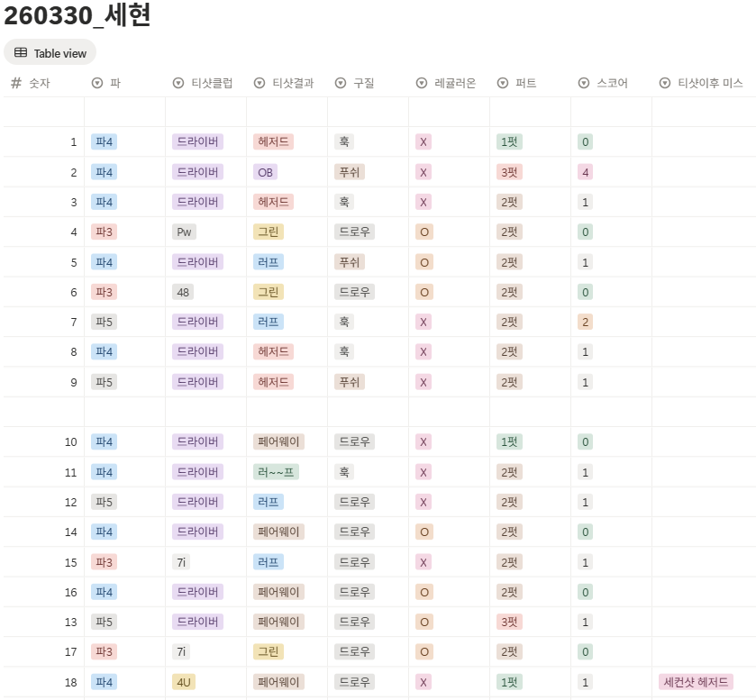The height and width of the screenshot is (700, 756).
Task: Select the 헤저드 tag in row 3
Action: (273, 202)
